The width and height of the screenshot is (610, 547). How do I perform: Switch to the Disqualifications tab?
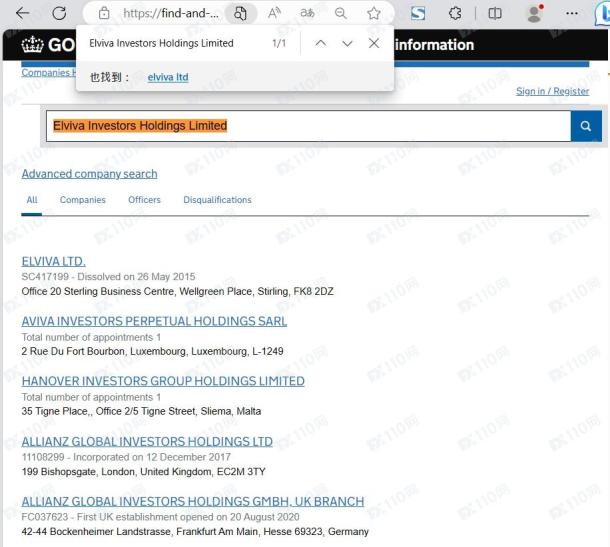tap(217, 200)
